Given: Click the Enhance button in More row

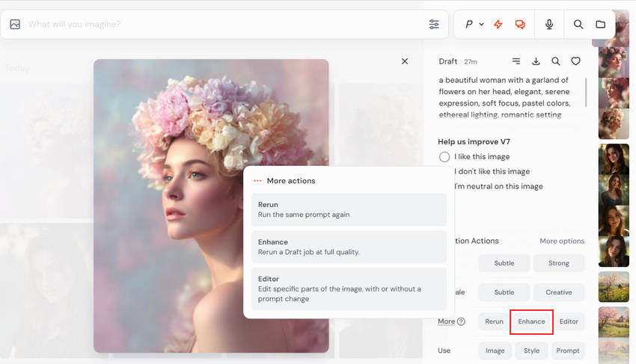Looking at the screenshot, I should (x=531, y=321).
